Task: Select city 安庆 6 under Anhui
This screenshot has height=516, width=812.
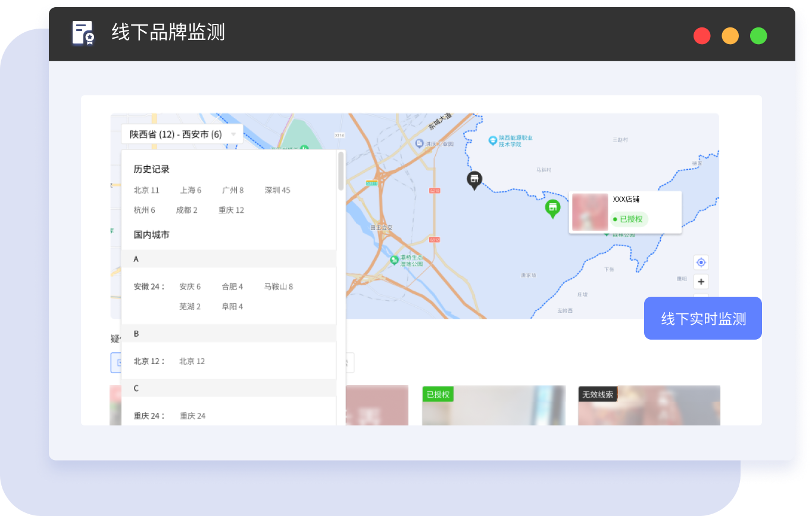Action: 190,287
